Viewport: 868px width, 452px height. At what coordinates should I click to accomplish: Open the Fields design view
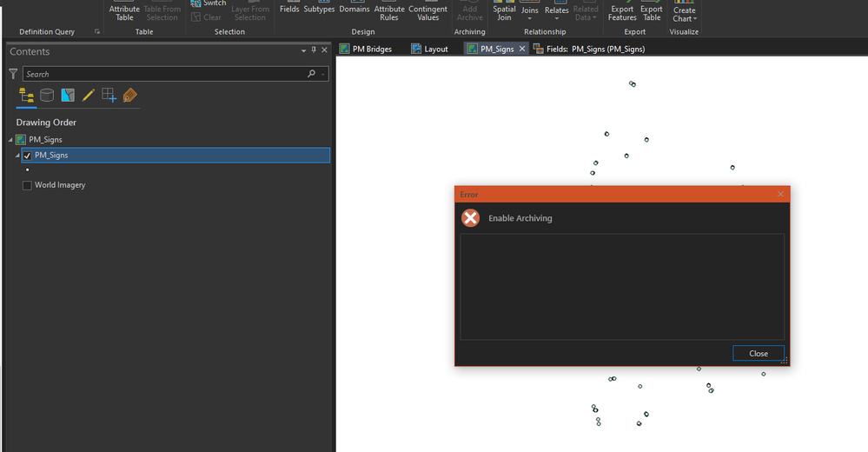289,8
